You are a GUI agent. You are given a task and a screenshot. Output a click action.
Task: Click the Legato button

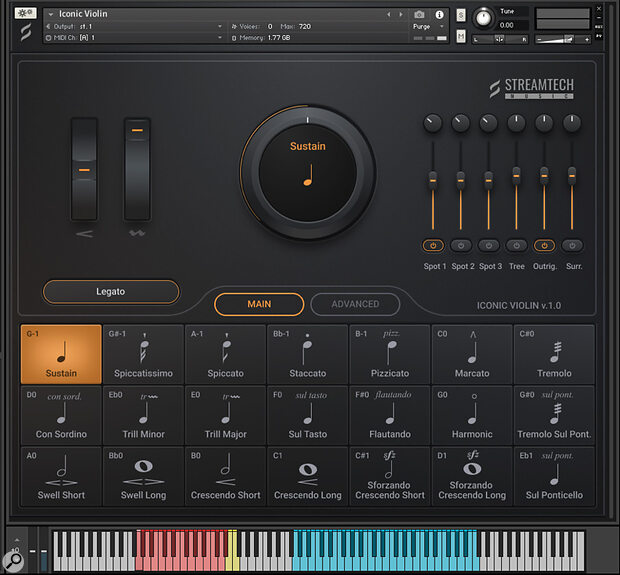click(x=111, y=291)
